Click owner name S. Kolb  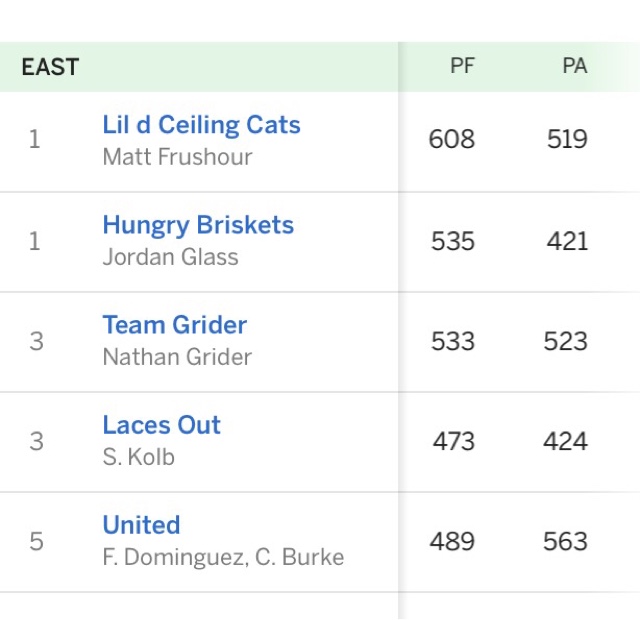tap(138, 457)
